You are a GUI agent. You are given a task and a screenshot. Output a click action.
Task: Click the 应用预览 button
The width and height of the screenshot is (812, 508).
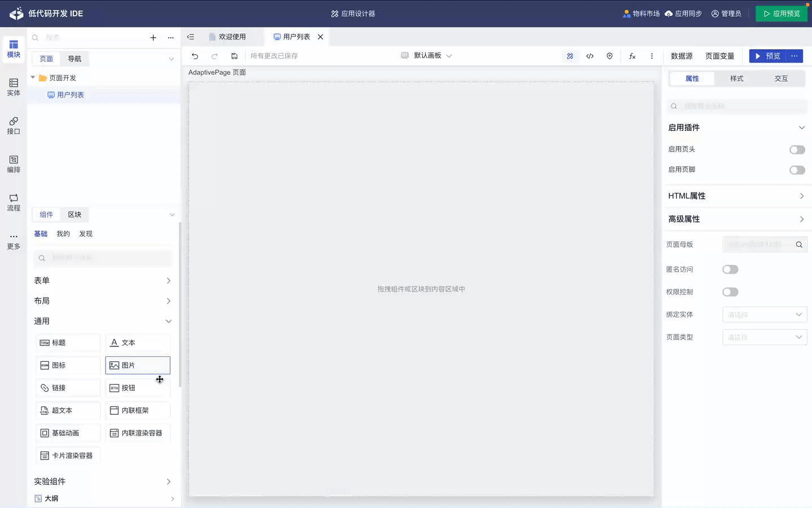[781, 14]
